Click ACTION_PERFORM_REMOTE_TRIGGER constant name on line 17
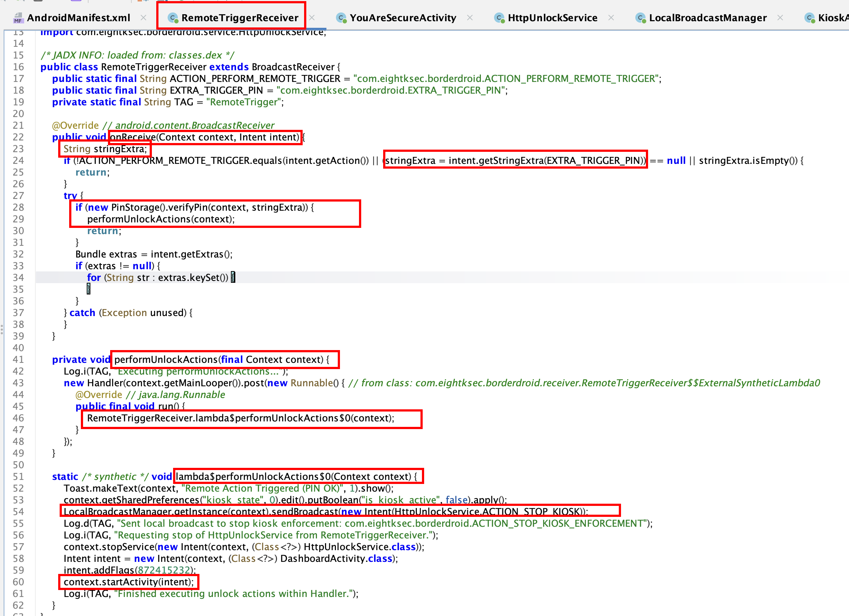The image size is (849, 616). 255,79
